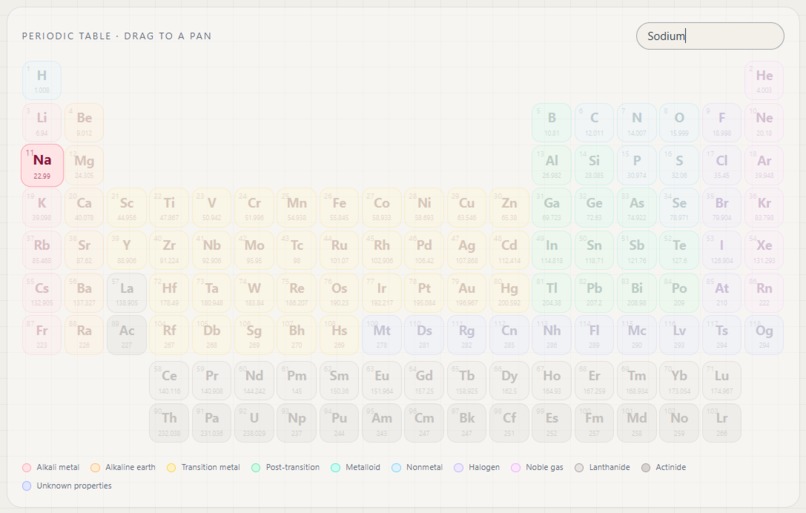Click the Li lithium tile

click(x=42, y=123)
